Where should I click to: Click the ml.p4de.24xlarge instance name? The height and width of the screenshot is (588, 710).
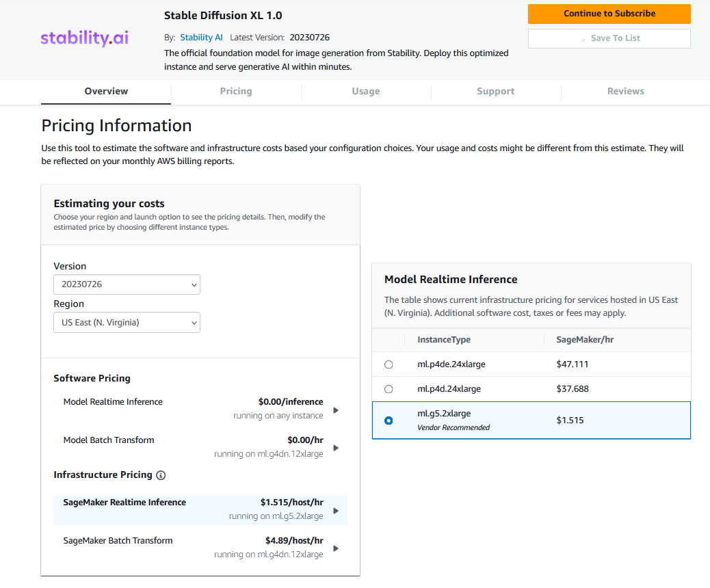[451, 364]
